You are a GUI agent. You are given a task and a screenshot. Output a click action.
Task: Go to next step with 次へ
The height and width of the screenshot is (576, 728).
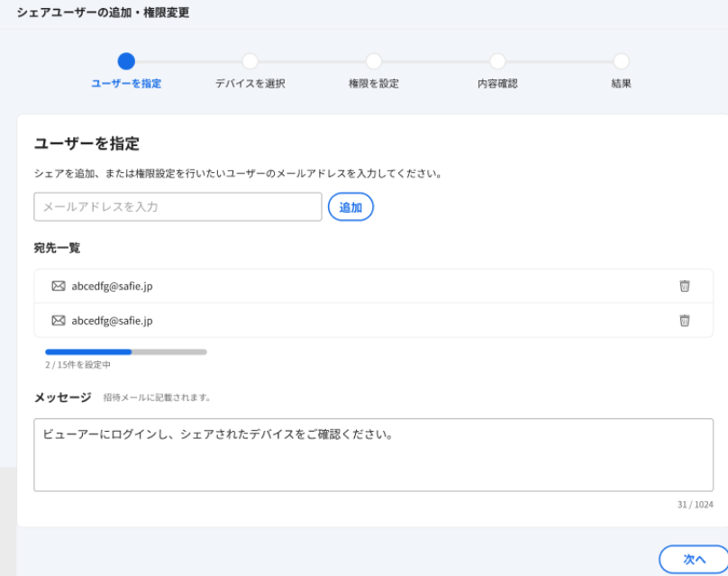pyautogui.click(x=694, y=559)
